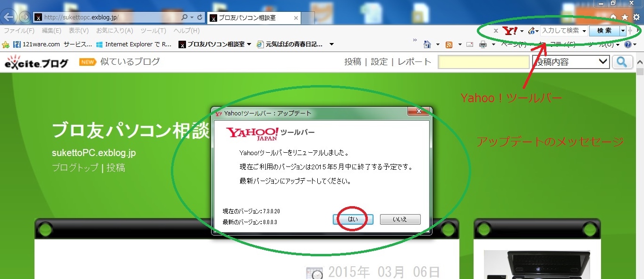644x279 pixels.
Task: Click the 2015年 03月 06日 post date
Action: coord(384,272)
